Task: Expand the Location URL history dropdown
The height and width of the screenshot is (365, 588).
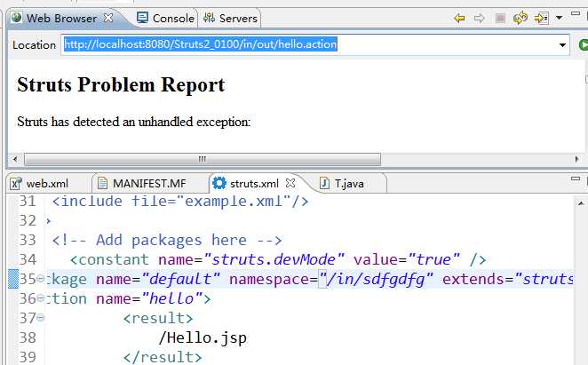Action: pos(562,45)
